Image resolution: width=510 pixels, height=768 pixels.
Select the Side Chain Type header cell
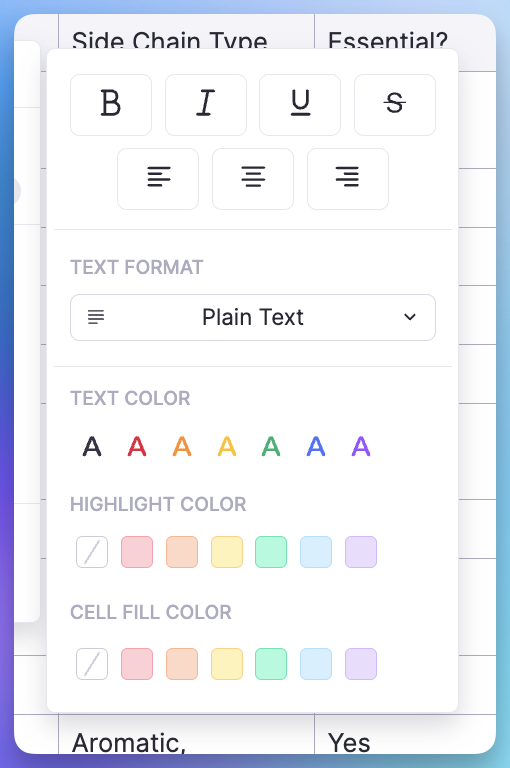[x=186, y=32]
